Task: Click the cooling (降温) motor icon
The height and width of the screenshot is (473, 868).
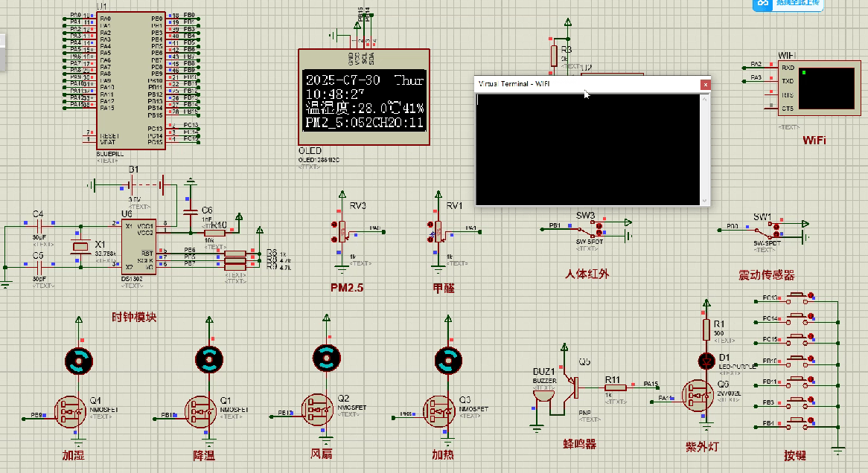Action: (208, 361)
